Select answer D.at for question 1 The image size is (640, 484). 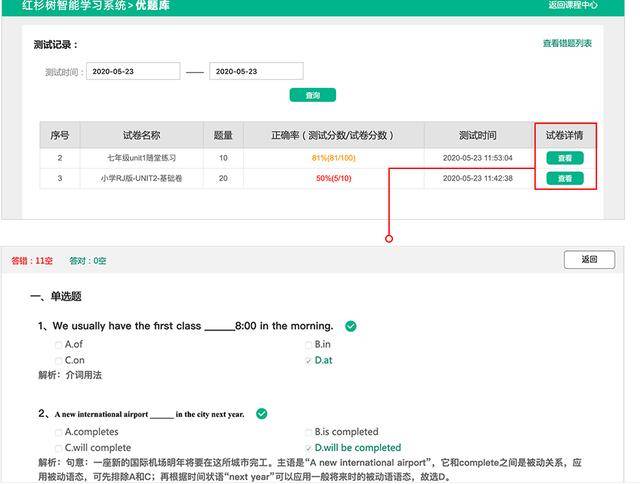[x=309, y=360]
